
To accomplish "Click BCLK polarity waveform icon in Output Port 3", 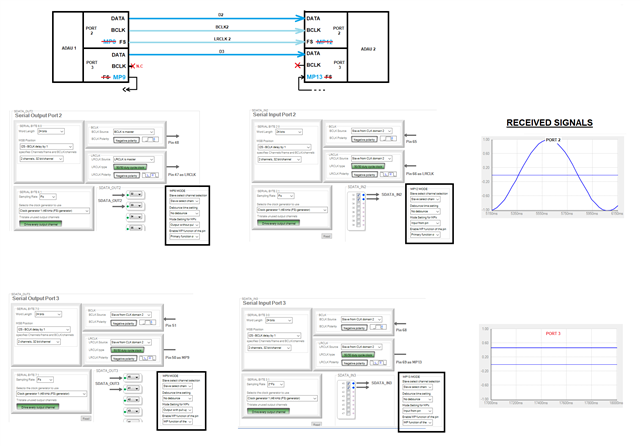I will click(147, 323).
